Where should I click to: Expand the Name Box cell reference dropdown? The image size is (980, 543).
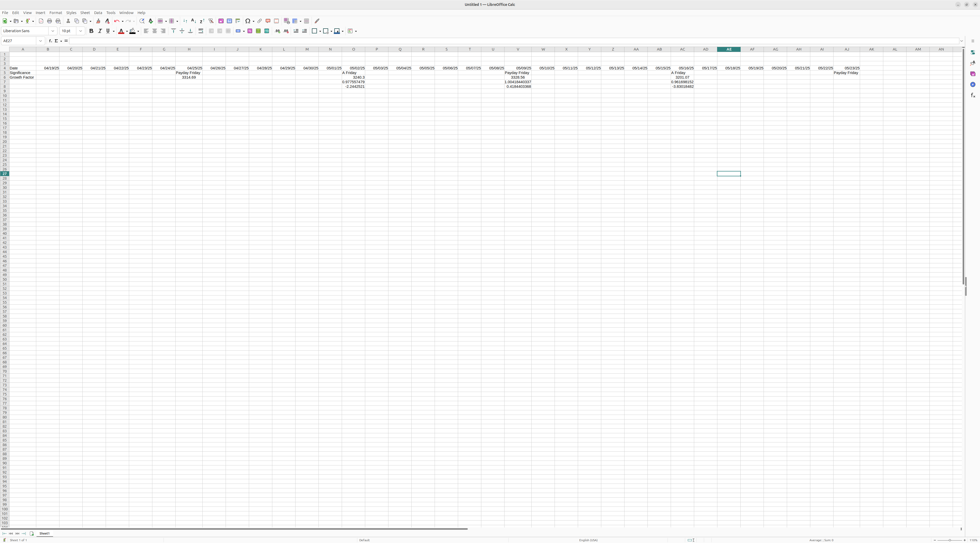(x=40, y=41)
